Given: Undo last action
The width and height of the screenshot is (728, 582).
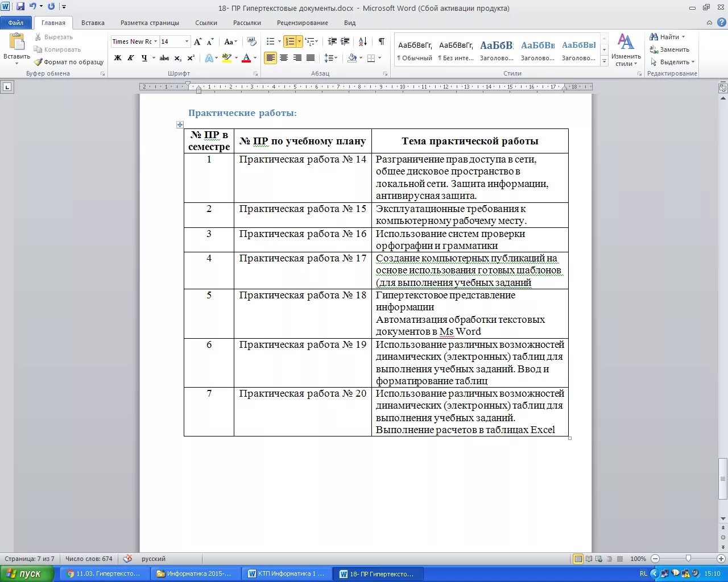Looking at the screenshot, I should tap(33, 7).
